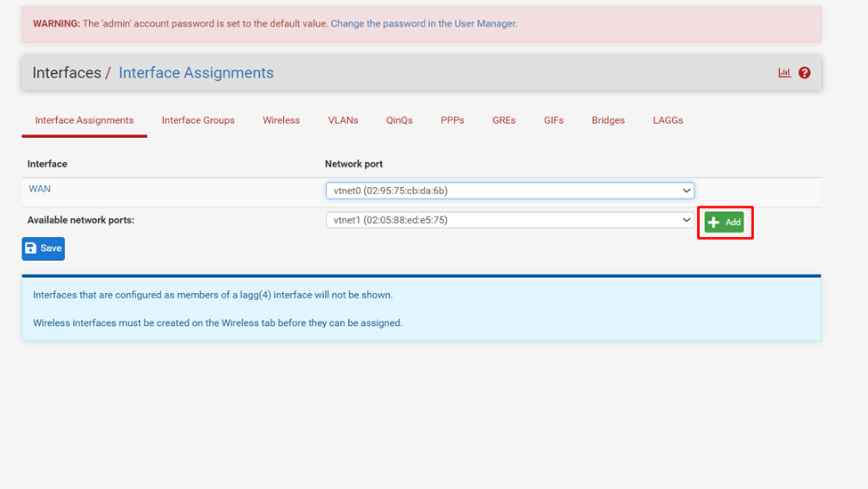The height and width of the screenshot is (489, 868).
Task: Add the vtnet1 port with the green Add button
Action: pyautogui.click(x=724, y=222)
